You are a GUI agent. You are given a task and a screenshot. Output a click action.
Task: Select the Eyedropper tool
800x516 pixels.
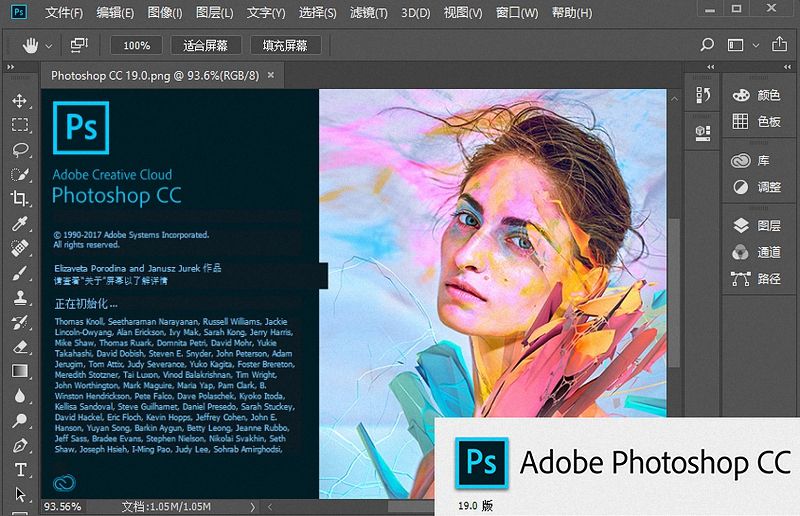(20, 223)
